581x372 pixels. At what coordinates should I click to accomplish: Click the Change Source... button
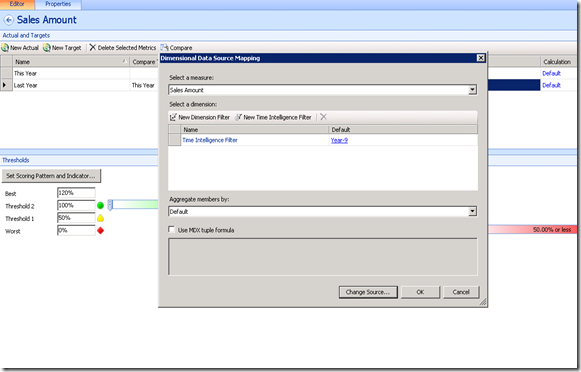coord(368,292)
